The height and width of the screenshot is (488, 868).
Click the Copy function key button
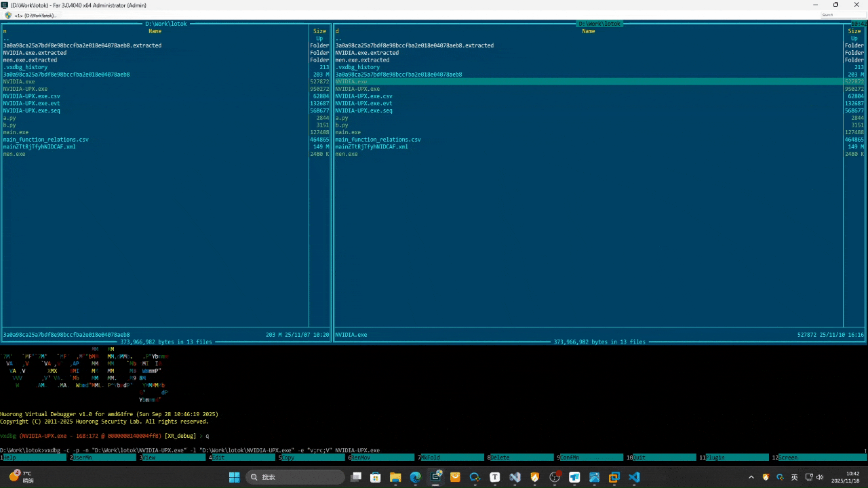coord(312,457)
